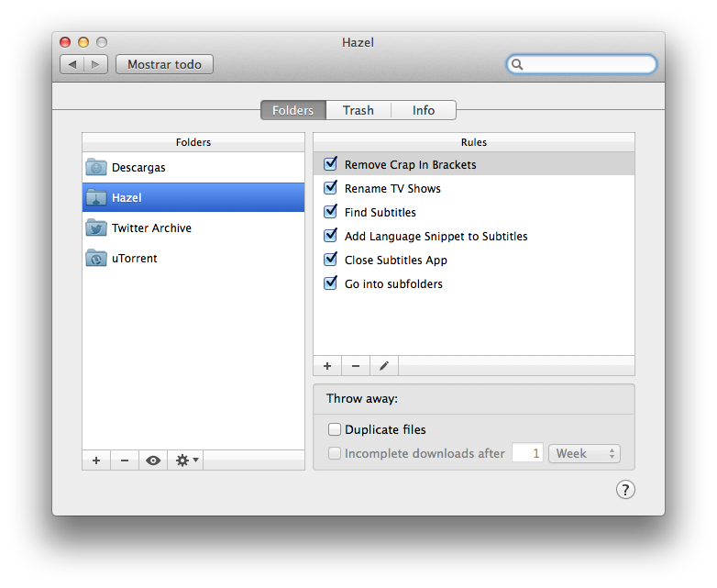
Task: Toggle Incomplete downloads after checkbox
Action: [x=335, y=453]
